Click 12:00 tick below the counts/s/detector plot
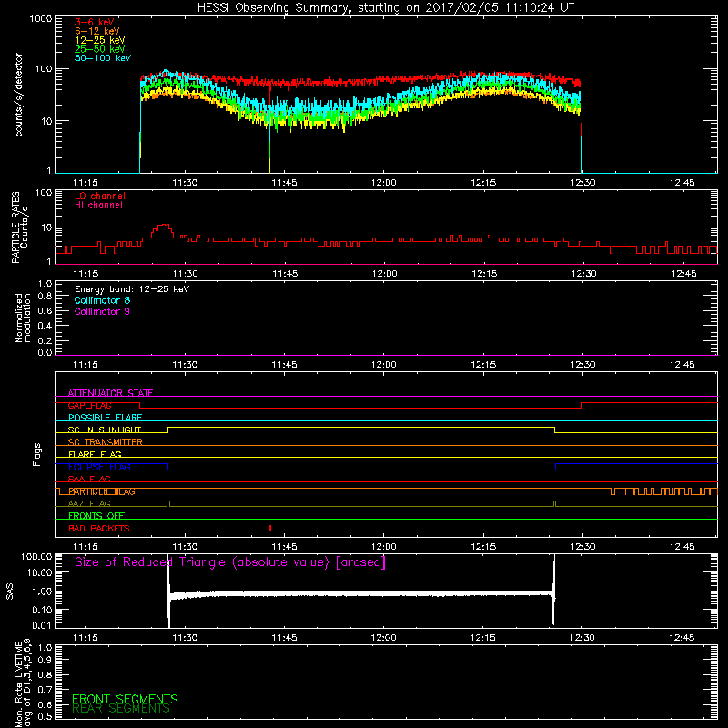 point(384,183)
